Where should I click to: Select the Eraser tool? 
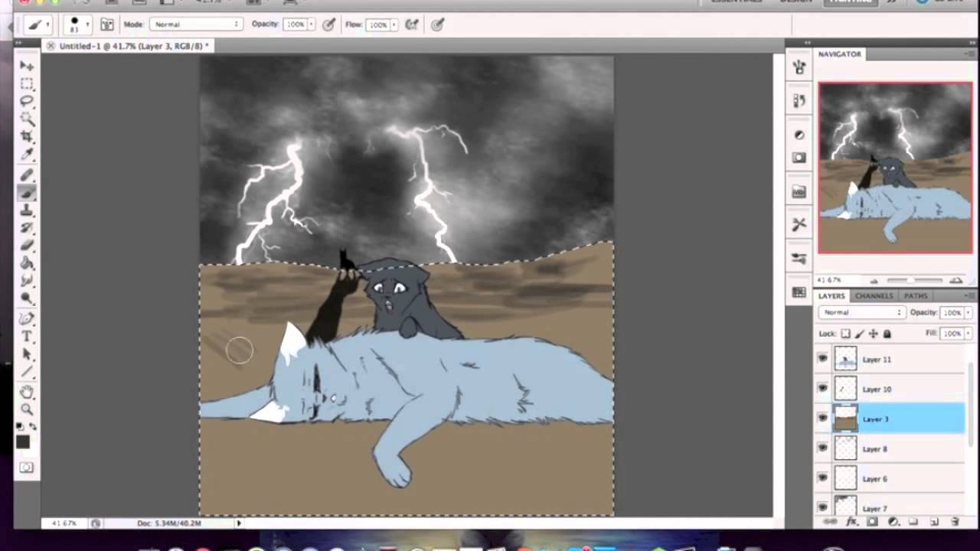(27, 246)
